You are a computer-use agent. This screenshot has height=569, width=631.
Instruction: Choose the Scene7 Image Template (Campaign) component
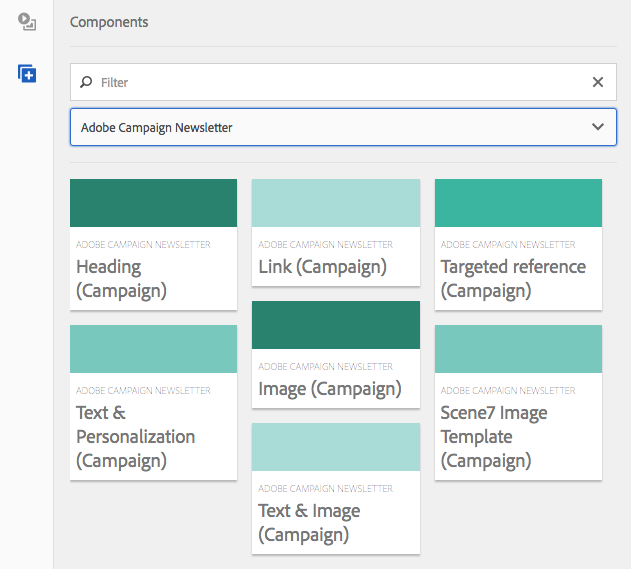pyautogui.click(x=518, y=436)
